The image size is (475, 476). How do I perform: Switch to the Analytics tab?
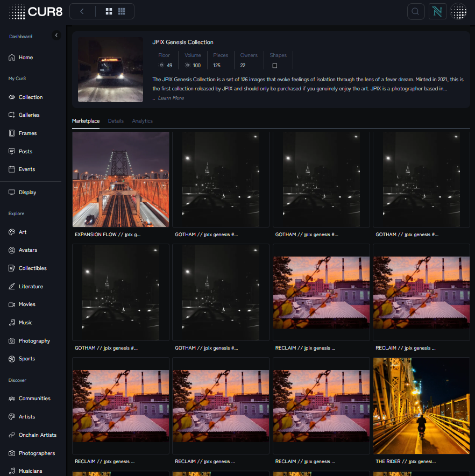142,121
